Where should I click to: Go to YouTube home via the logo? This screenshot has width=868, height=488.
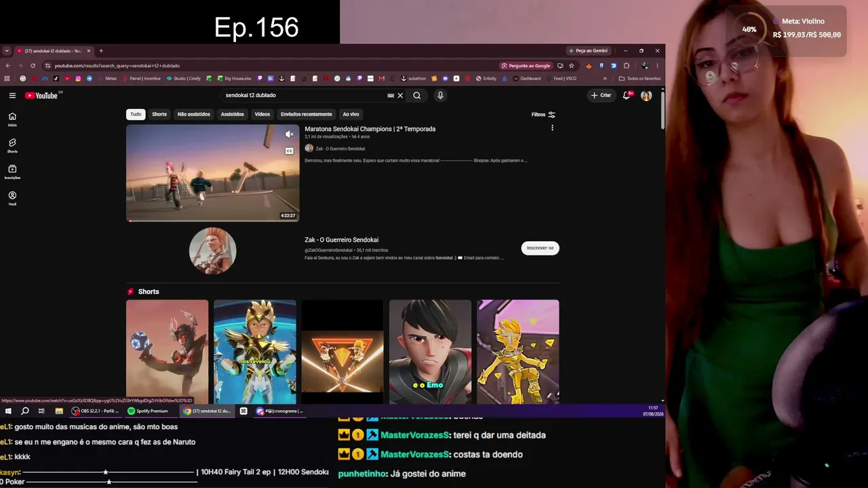point(42,96)
